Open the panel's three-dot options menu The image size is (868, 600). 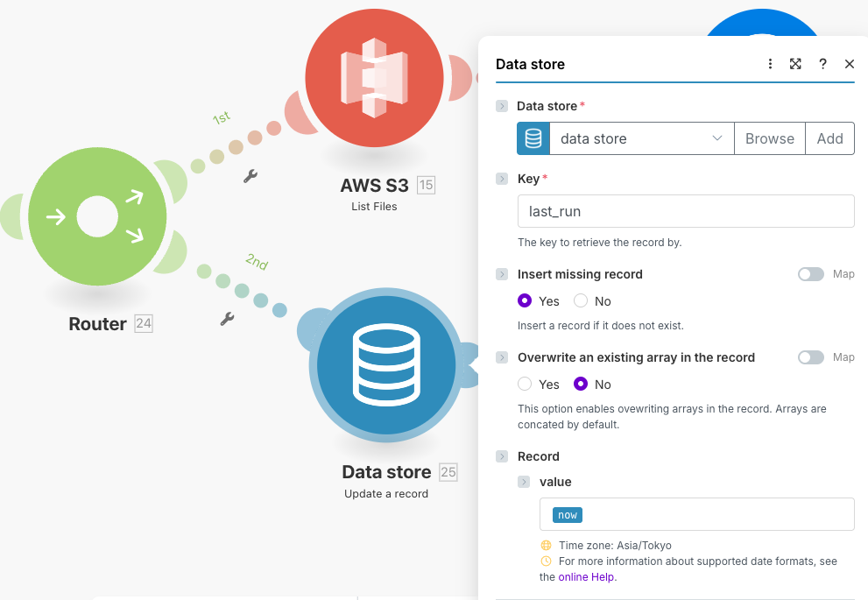[770, 64]
